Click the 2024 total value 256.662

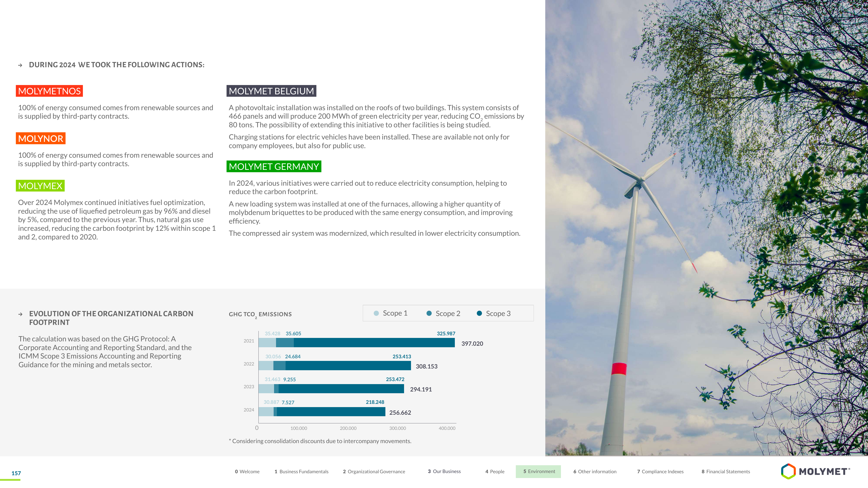(400, 413)
